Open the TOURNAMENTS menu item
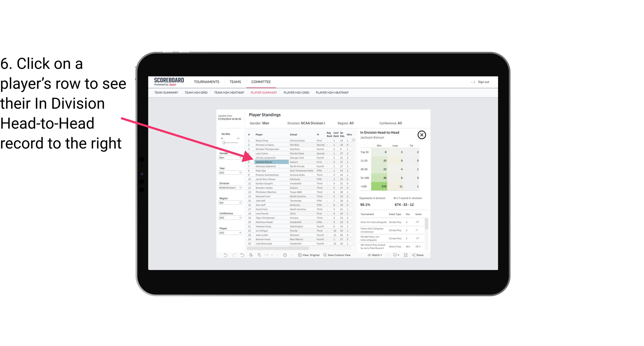This screenshot has width=644, height=346. [x=207, y=82]
